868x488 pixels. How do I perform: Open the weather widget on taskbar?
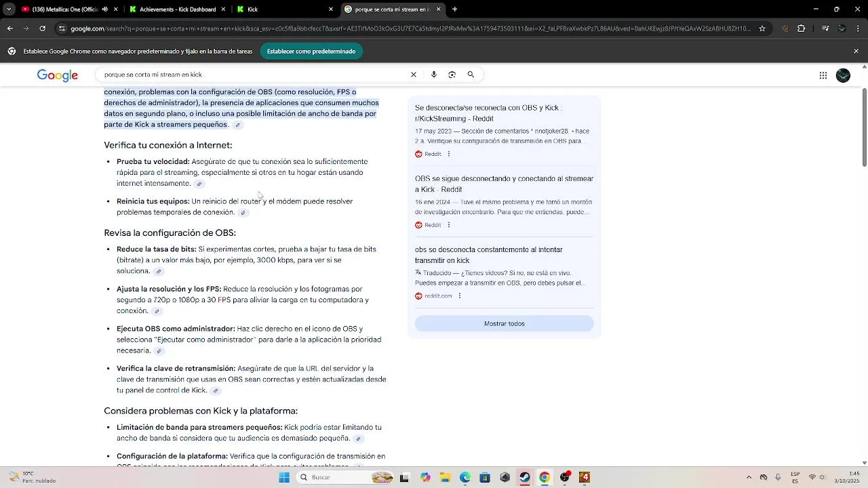(33, 477)
